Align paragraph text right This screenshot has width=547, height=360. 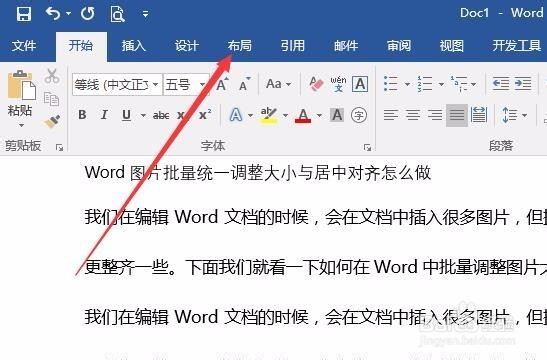435,115
